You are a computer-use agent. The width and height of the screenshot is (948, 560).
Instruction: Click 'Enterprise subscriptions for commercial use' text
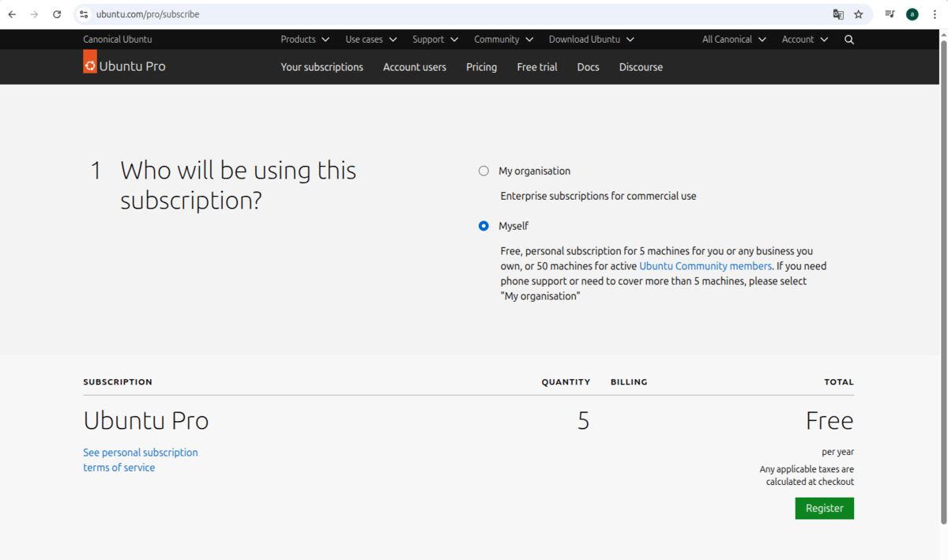598,196
